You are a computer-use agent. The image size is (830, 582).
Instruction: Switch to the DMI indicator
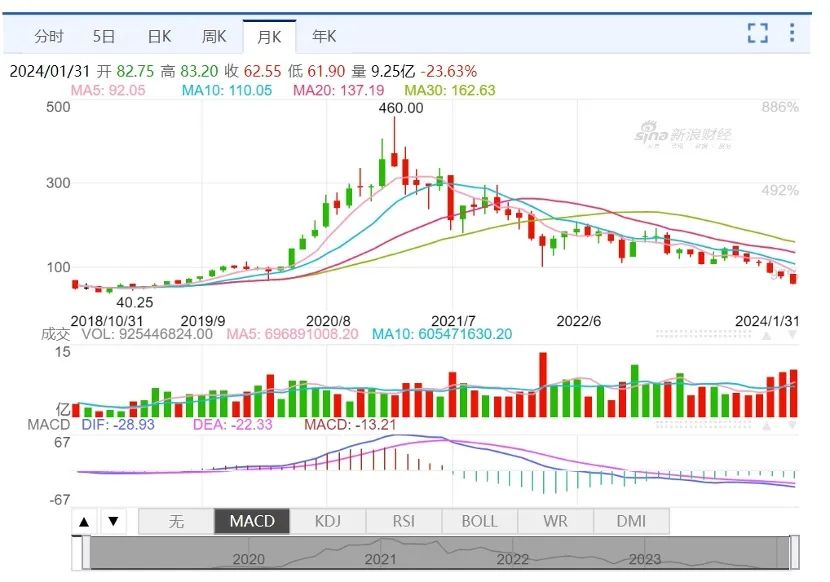pos(631,521)
